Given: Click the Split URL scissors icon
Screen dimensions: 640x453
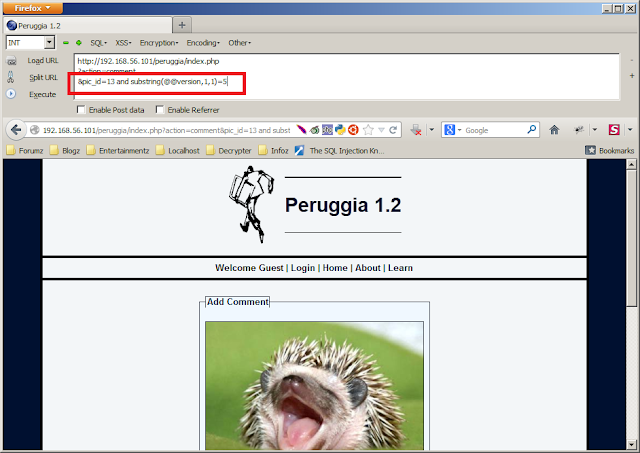Looking at the screenshot, I should click(x=11, y=77).
